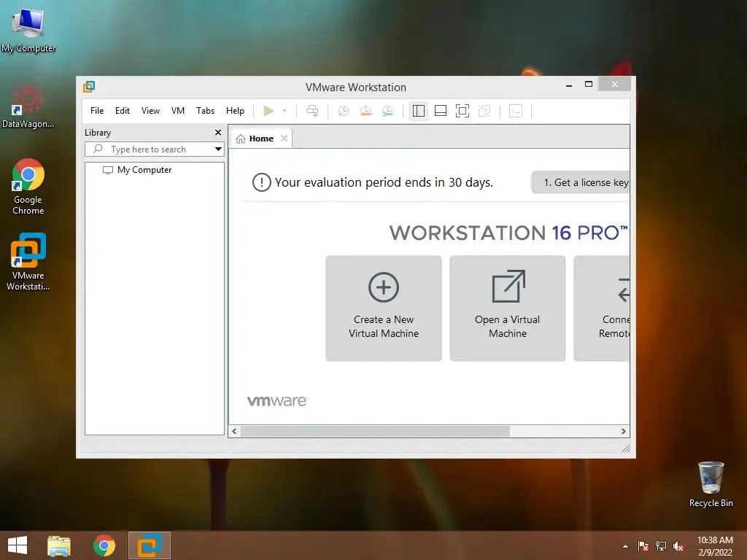Minimize the VMware Workstation window
The width and height of the screenshot is (747, 560).
point(569,85)
